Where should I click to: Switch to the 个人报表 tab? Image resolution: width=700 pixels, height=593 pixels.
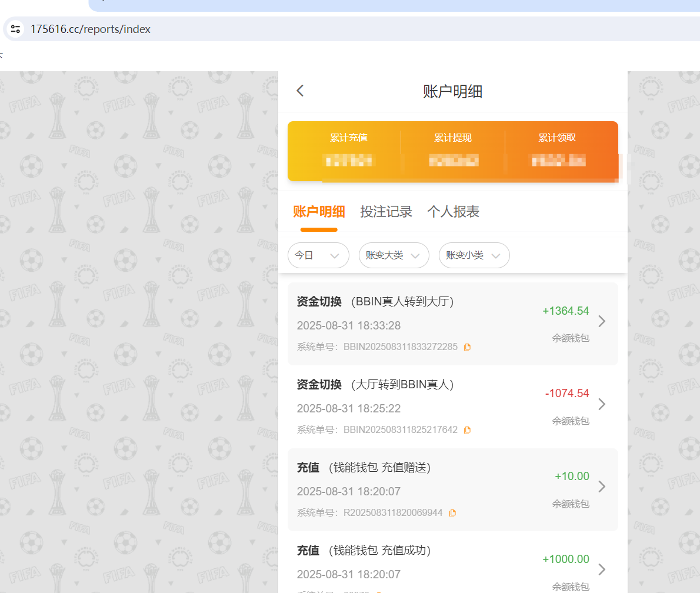click(453, 211)
